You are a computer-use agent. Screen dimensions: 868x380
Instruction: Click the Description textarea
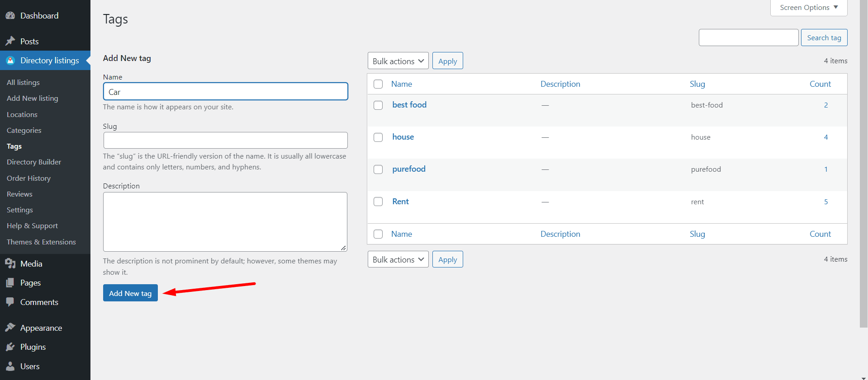point(225,222)
